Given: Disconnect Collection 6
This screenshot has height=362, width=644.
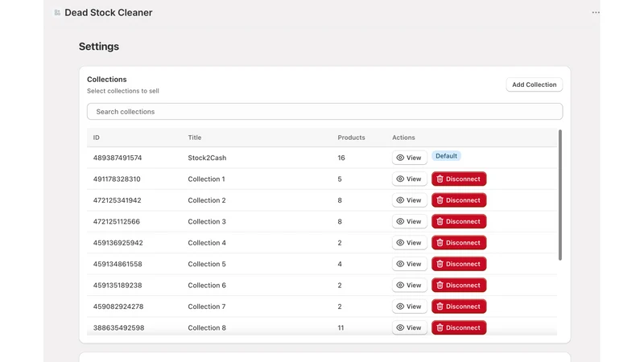Looking at the screenshot, I should tap(459, 286).
